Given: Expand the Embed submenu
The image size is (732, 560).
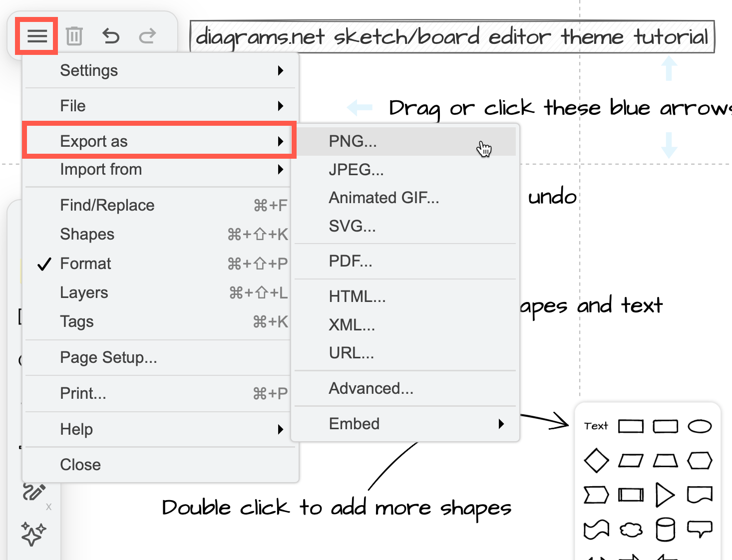Looking at the screenshot, I should click(x=405, y=424).
